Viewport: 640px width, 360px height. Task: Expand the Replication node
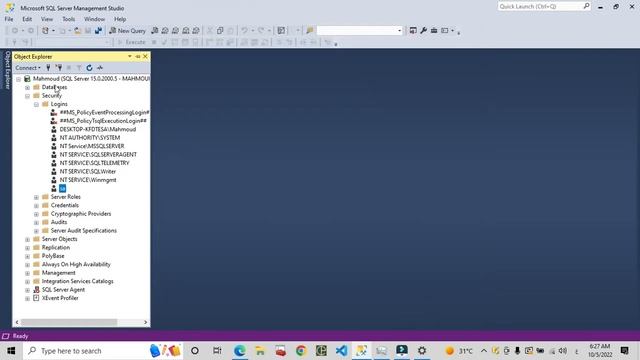pyautogui.click(x=27, y=248)
